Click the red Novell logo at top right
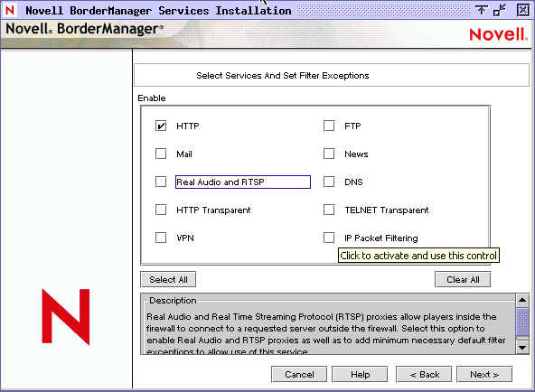535x392 pixels. [499, 34]
